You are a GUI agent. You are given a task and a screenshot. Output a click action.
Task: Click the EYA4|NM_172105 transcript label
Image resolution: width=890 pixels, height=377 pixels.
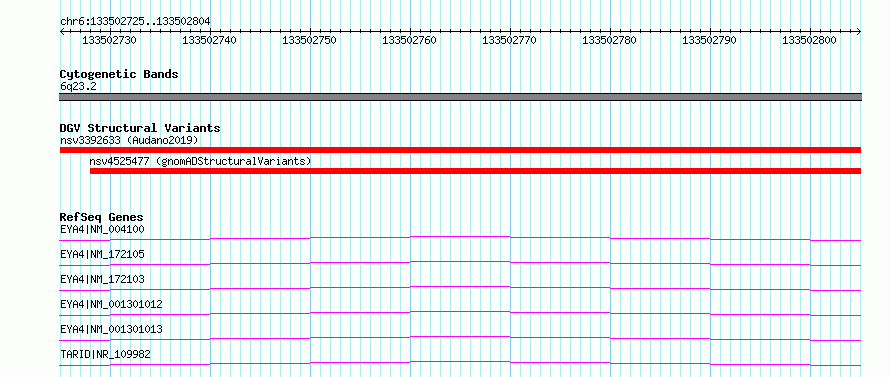(102, 254)
